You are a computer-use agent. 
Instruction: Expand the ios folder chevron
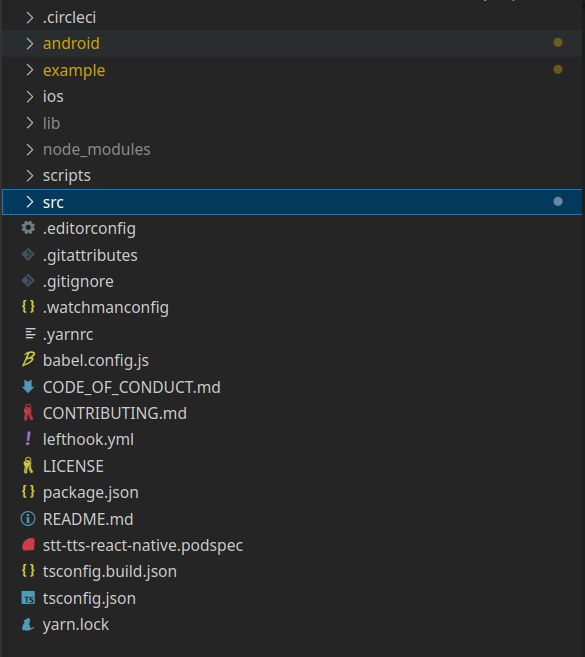(29, 96)
